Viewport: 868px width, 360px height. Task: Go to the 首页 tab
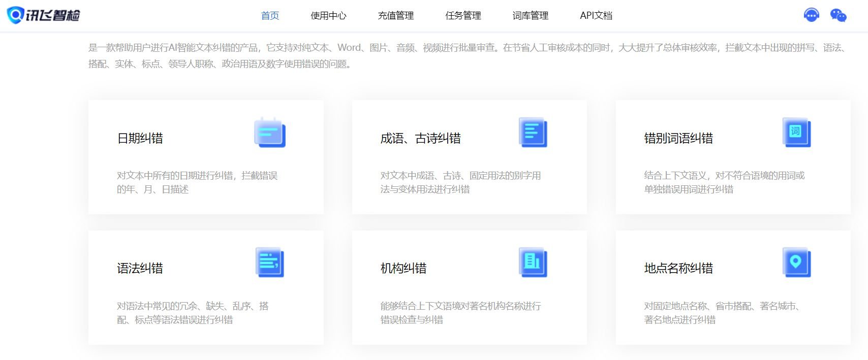click(x=270, y=16)
